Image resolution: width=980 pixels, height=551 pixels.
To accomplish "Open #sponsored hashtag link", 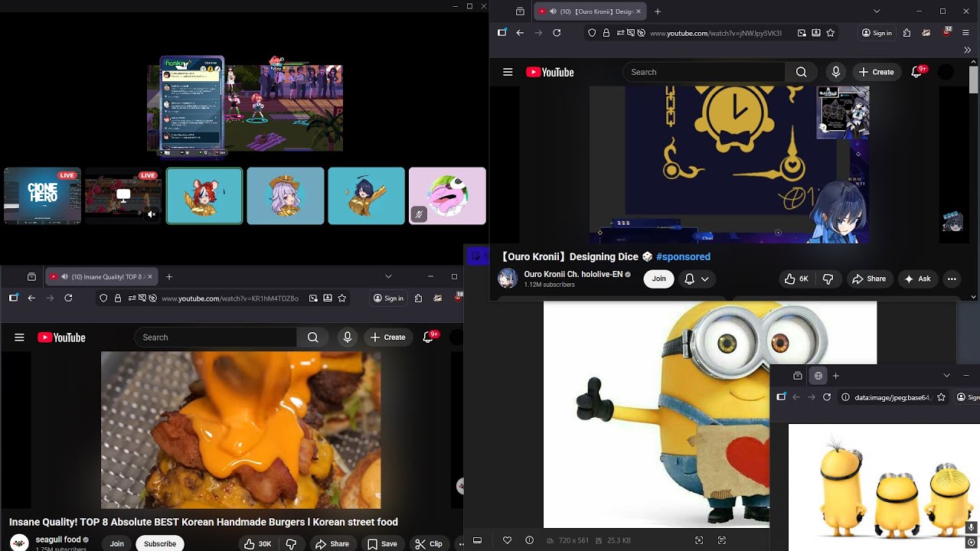I will coord(683,256).
